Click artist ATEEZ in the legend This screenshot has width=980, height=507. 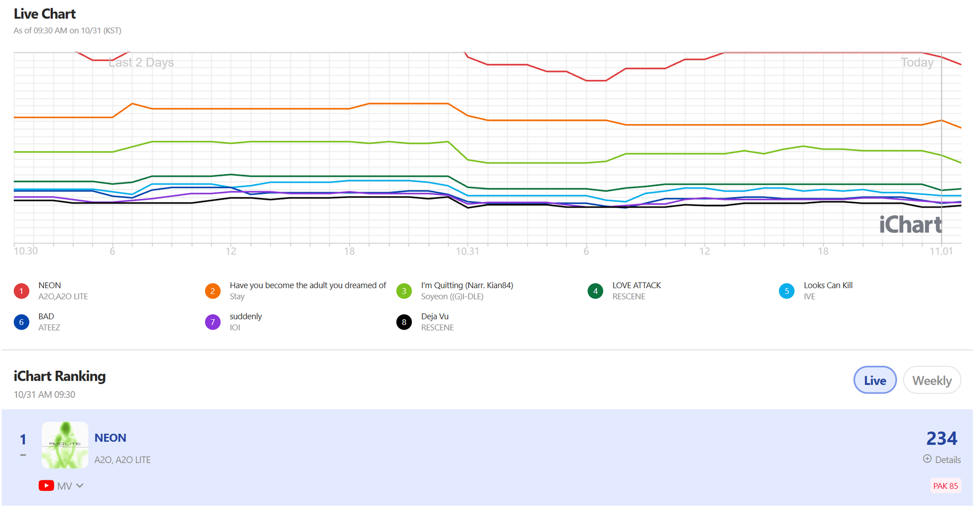click(49, 327)
